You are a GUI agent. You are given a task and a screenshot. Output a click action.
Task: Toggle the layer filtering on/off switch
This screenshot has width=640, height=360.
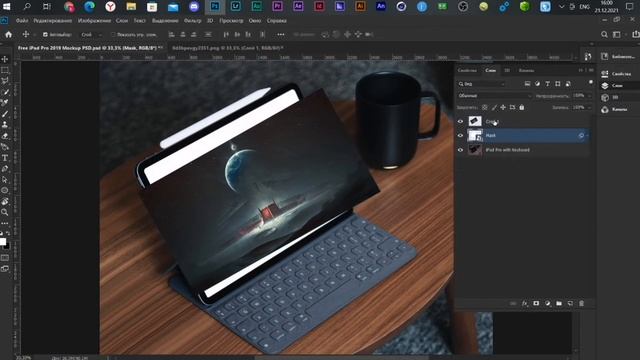point(591,83)
